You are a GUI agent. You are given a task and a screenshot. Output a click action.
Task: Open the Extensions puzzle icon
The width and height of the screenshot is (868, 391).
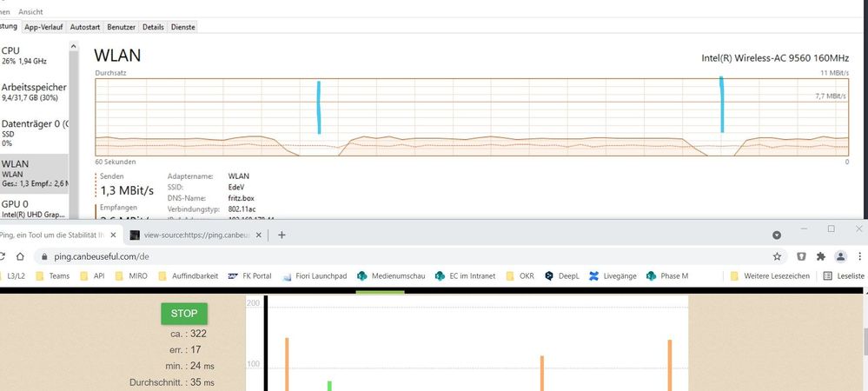821,256
